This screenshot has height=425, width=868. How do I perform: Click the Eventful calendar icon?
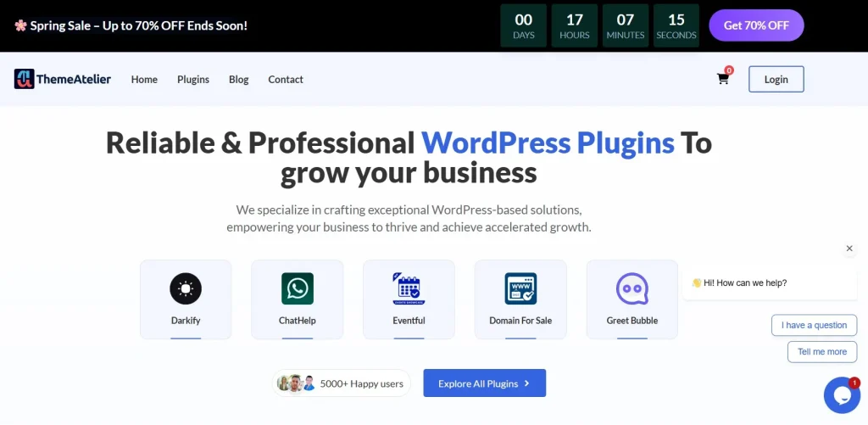coord(409,288)
